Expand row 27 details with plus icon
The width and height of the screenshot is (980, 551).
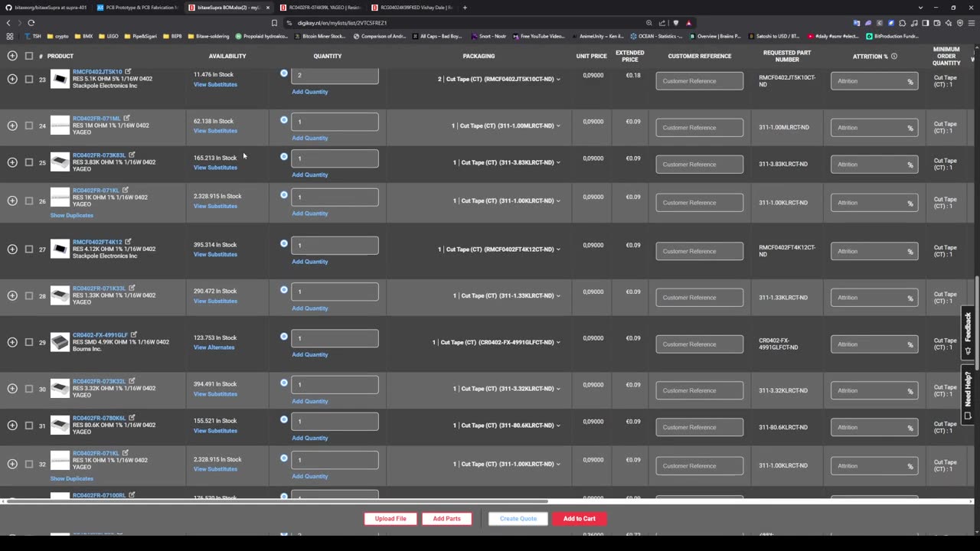[12, 249]
